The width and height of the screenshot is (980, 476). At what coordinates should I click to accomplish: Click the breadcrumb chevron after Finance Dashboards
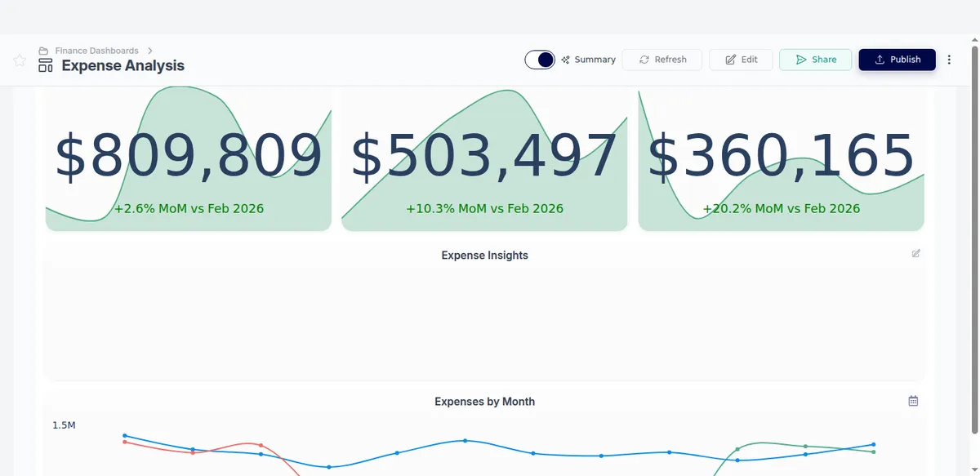150,51
